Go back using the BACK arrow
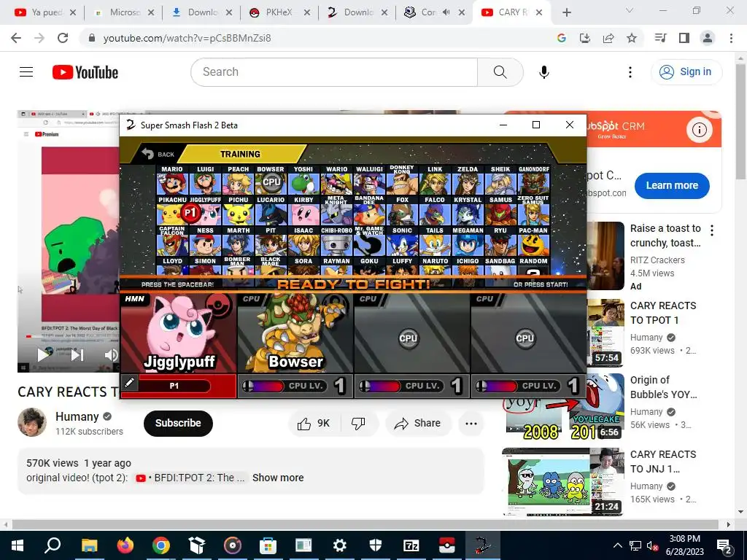747x560 pixels. tap(158, 154)
